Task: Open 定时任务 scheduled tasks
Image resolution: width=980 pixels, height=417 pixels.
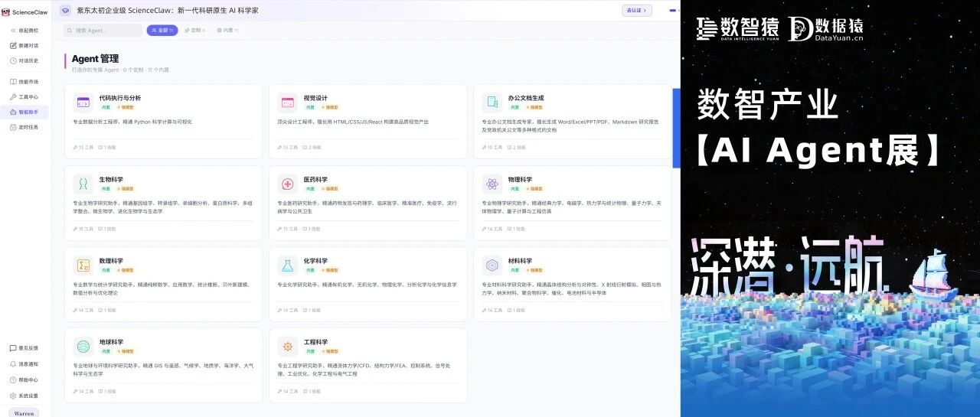Action: [x=24, y=127]
